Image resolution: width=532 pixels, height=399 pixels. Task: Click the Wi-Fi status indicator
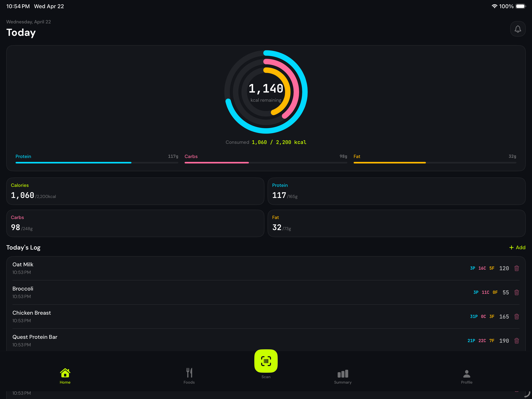pyautogui.click(x=495, y=6)
